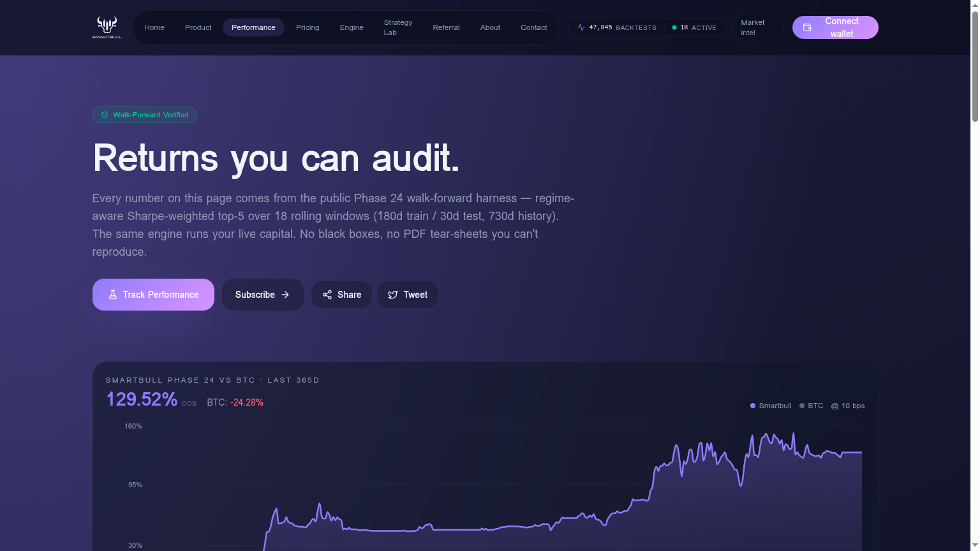Click the backtests pulse icon
980x551 pixels.
pyautogui.click(x=581, y=27)
